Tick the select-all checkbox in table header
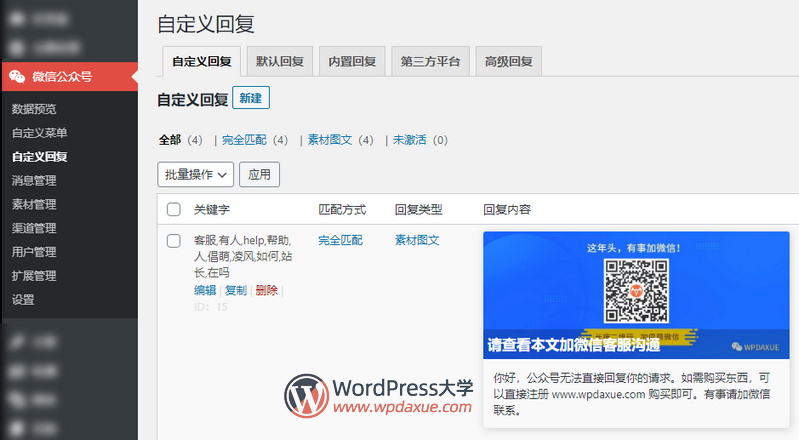This screenshot has width=799, height=440. click(174, 210)
